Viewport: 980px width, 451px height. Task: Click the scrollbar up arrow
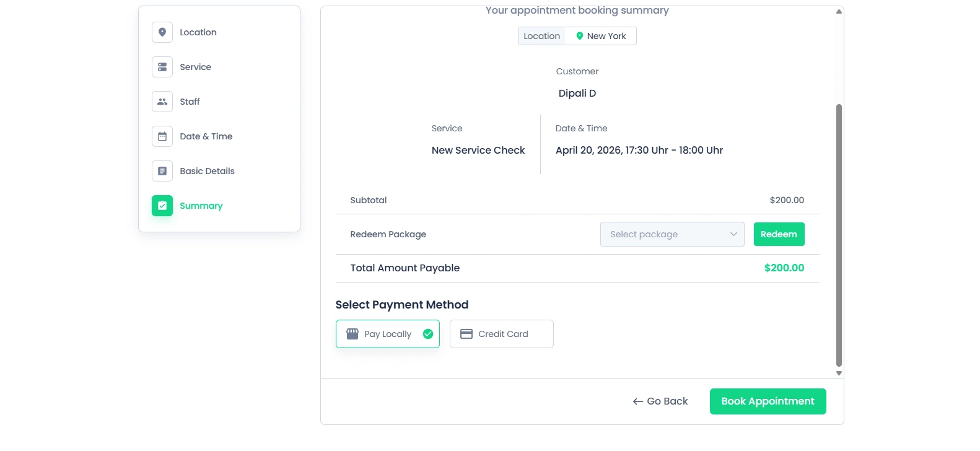pos(839,11)
